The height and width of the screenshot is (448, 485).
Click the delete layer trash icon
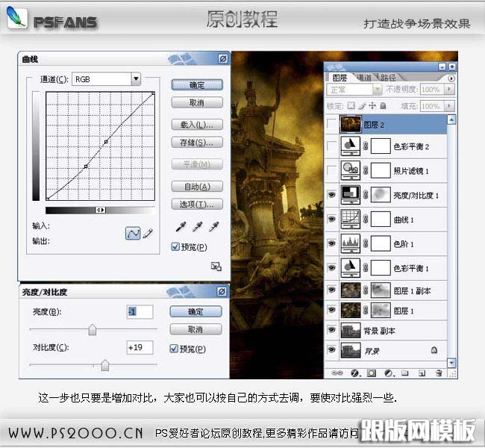[x=439, y=372]
